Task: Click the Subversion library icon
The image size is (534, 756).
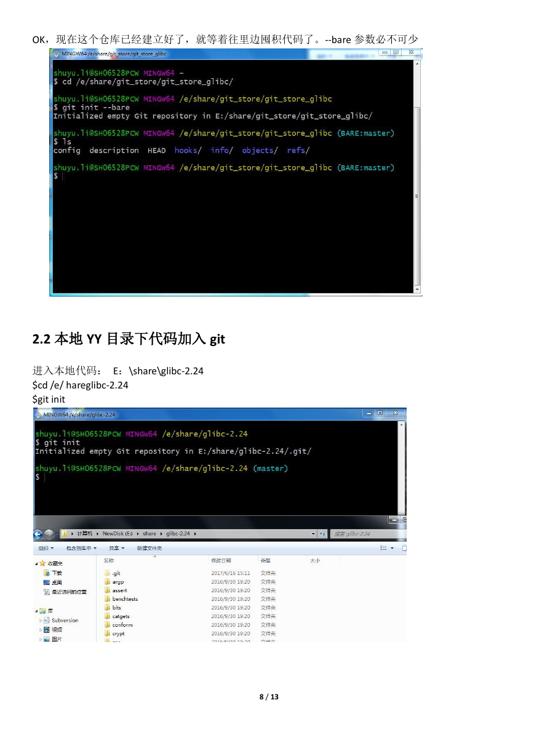Action: coord(47,621)
